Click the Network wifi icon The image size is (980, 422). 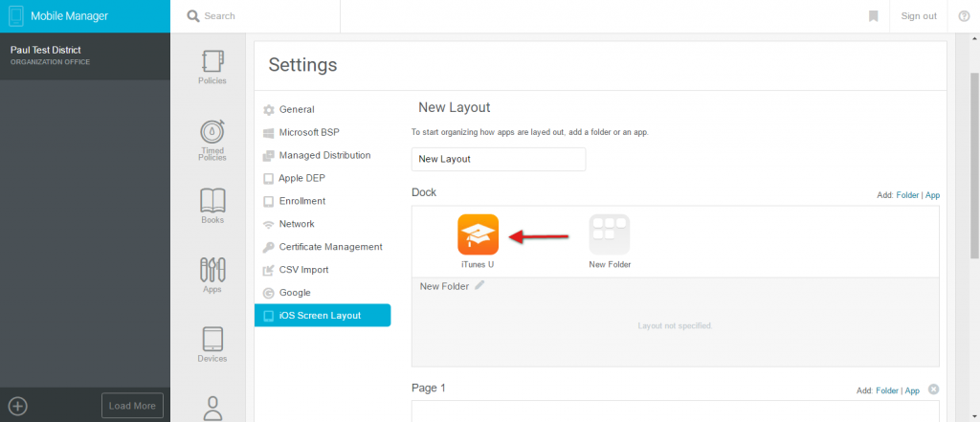[269, 224]
